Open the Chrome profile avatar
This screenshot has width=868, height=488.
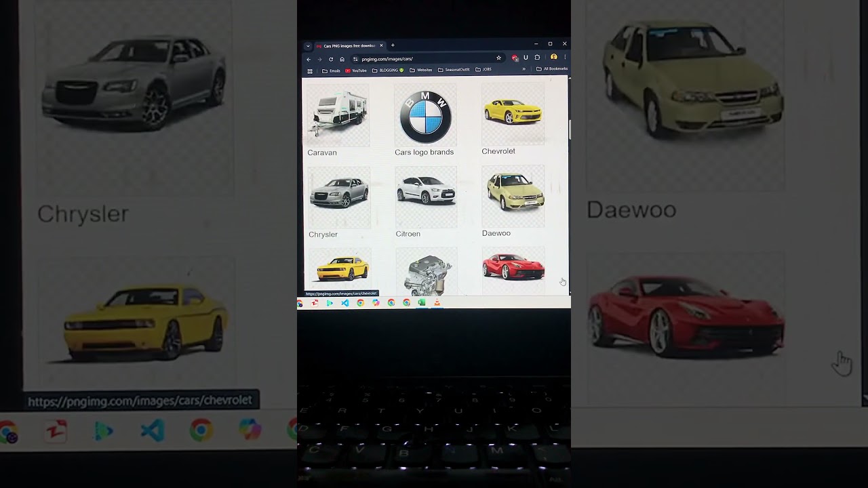pyautogui.click(x=554, y=58)
